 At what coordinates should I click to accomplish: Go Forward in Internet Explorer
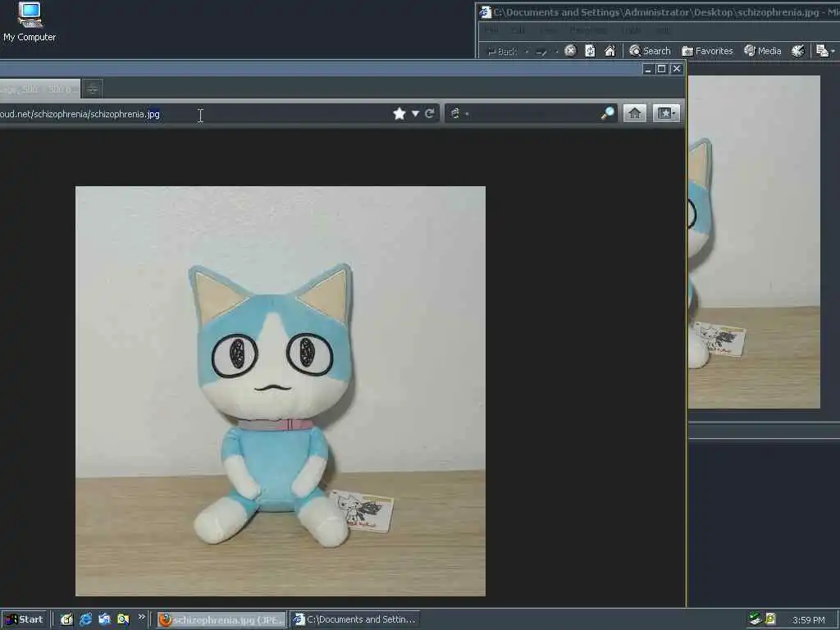[x=541, y=52]
